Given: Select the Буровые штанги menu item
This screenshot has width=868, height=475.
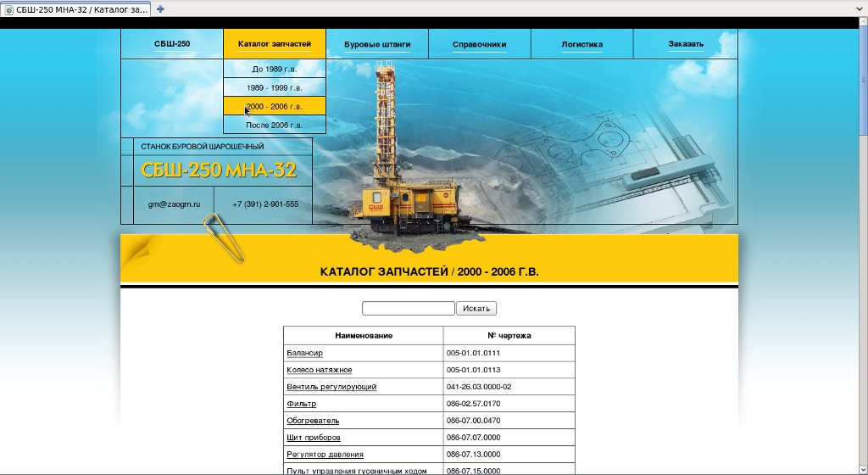Looking at the screenshot, I should [x=377, y=44].
